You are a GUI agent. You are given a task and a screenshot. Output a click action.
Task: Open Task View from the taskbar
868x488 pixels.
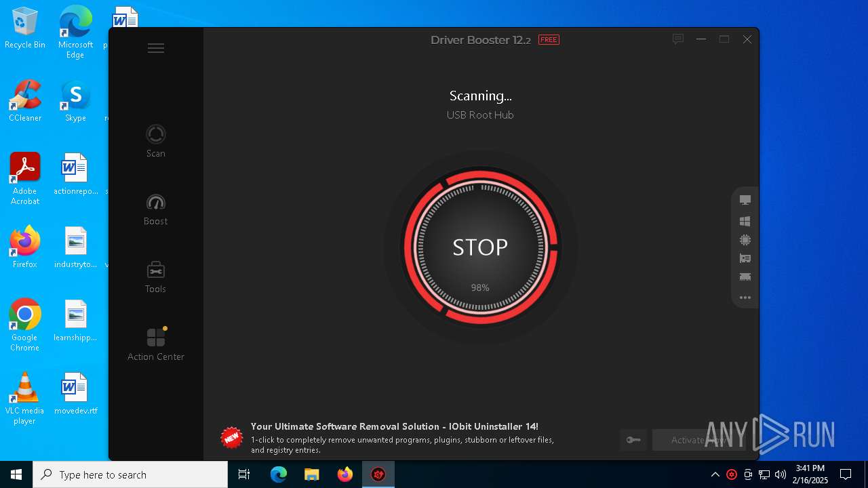(244, 474)
